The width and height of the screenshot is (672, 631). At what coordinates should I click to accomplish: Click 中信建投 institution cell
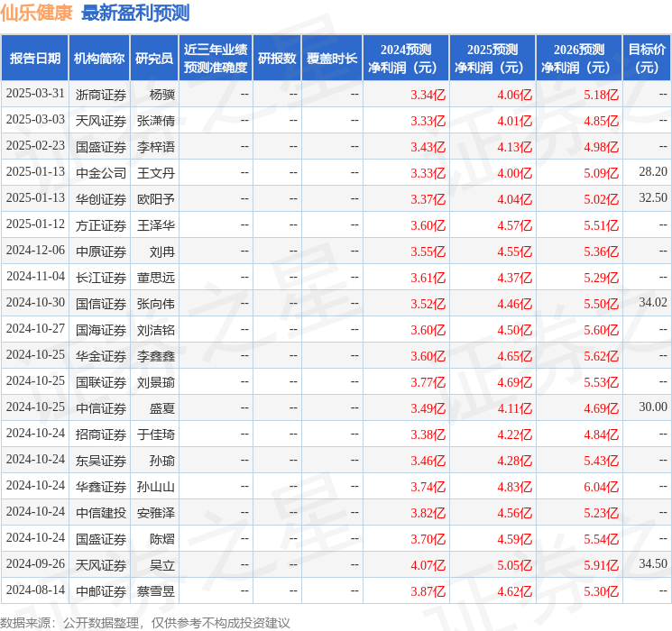(x=101, y=513)
